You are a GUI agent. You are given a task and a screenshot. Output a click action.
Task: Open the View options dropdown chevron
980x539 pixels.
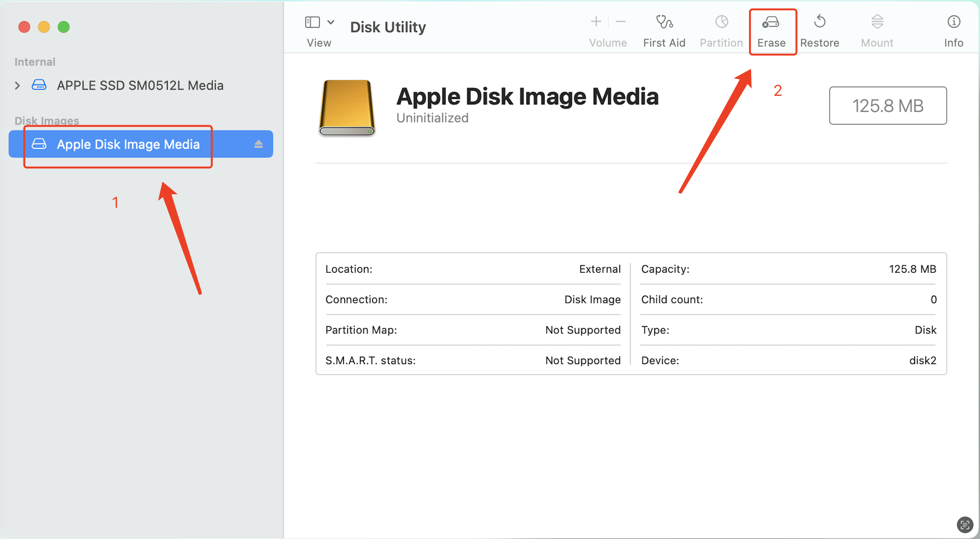click(x=331, y=22)
